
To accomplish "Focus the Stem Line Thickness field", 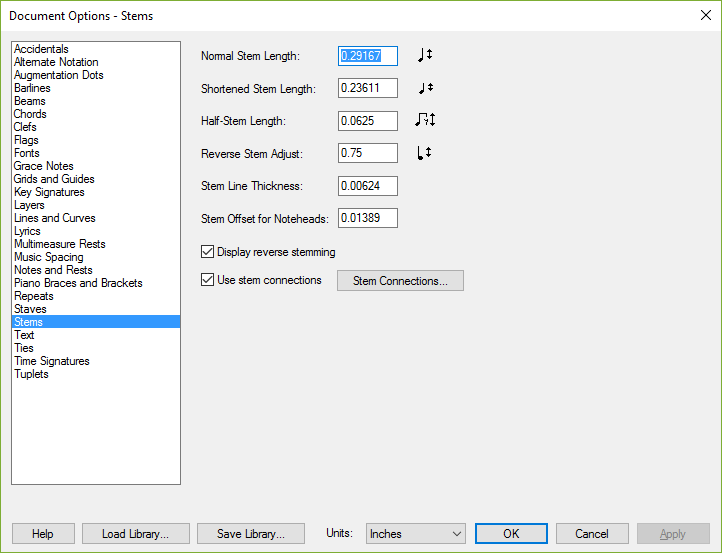I will 367,186.
